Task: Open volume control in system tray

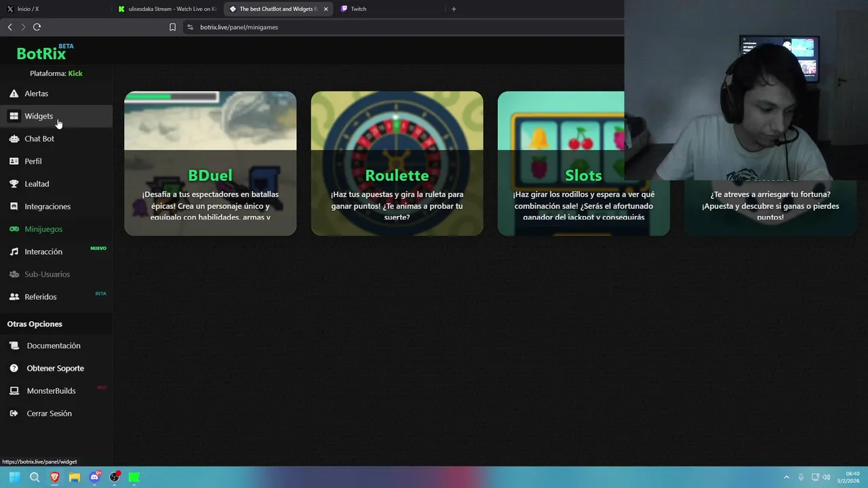Action: [x=826, y=477]
